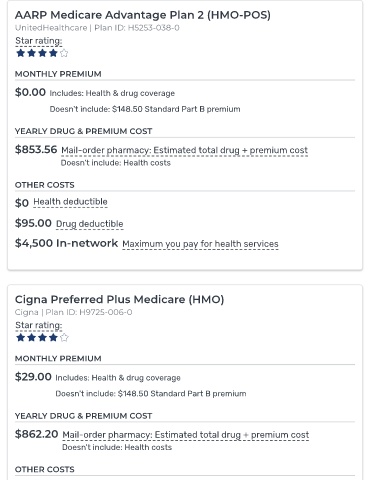This screenshot has width=370, height=480.
Task: Select AARP Medicare Advantage Plan 2 title
Action: click(x=143, y=15)
